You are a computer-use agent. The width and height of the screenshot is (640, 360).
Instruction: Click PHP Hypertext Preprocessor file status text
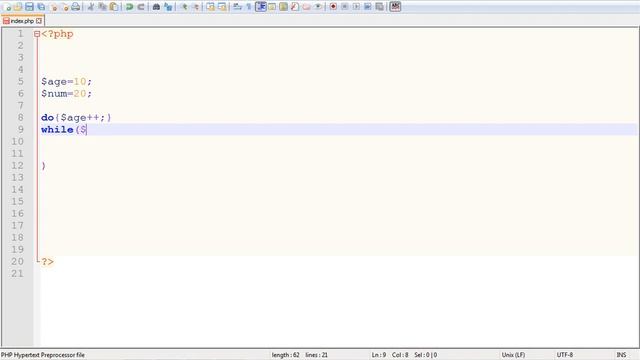[43, 355]
